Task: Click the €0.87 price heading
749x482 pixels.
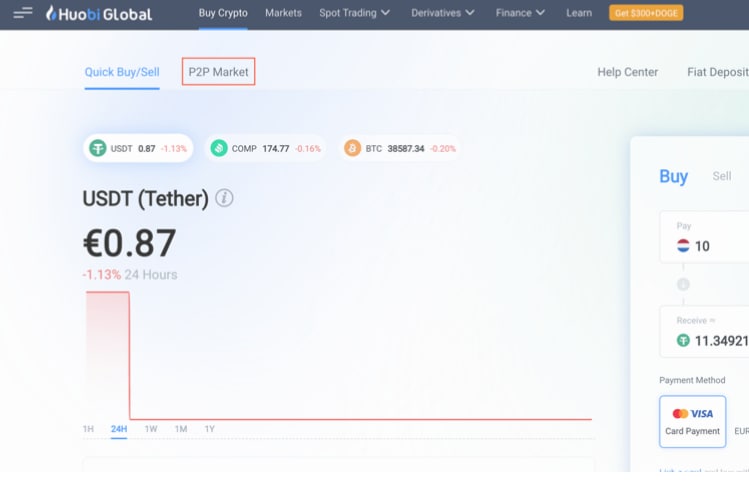Action: 129,243
